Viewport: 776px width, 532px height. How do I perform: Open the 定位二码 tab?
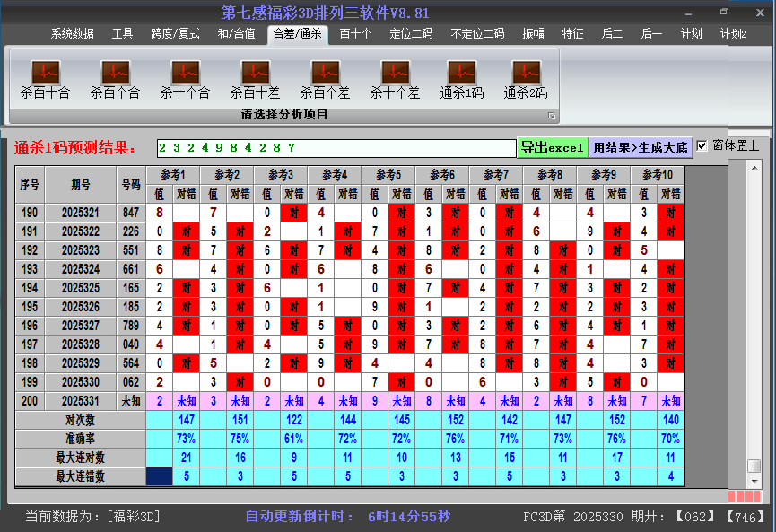point(411,34)
